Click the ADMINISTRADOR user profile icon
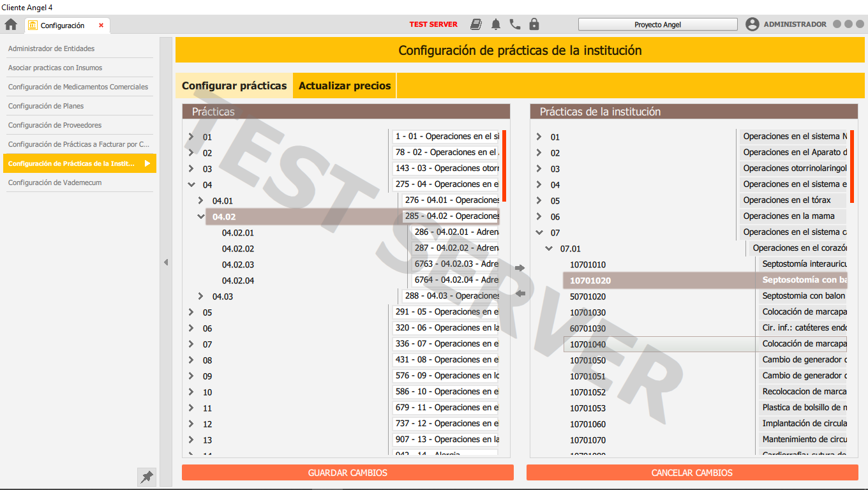The image size is (868, 490). pyautogui.click(x=752, y=24)
